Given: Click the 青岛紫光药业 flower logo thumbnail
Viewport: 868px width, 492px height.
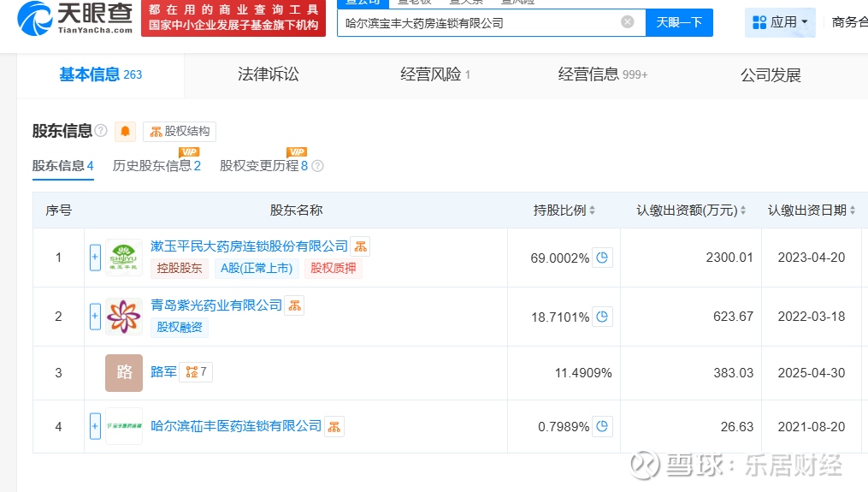Looking at the screenshot, I should 124,317.
